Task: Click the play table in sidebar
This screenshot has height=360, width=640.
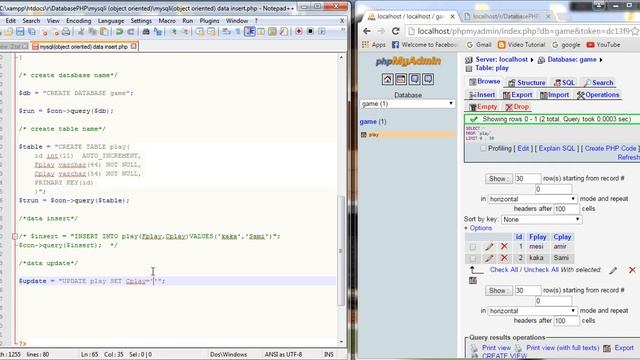Action: (373, 135)
